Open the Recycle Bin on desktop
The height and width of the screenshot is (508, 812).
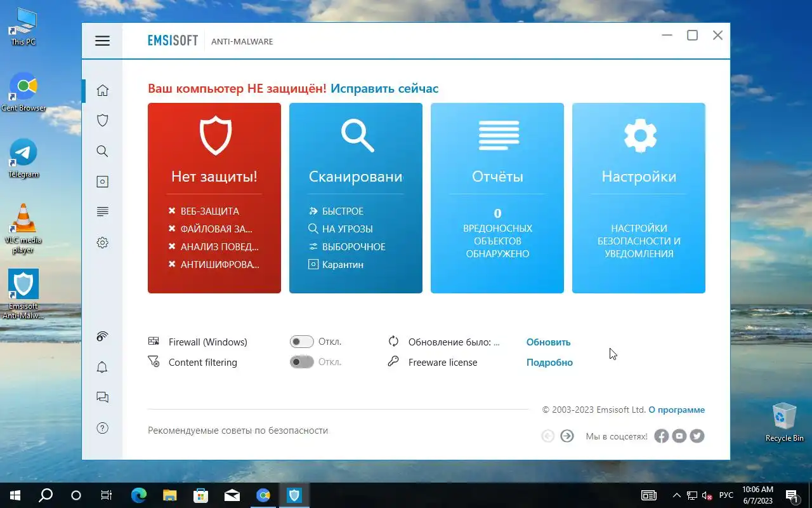[785, 422]
